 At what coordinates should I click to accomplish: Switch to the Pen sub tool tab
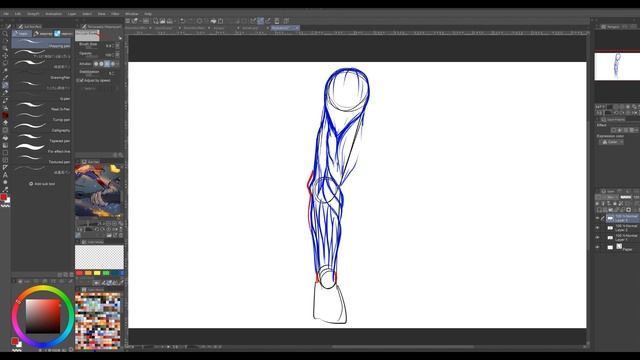click(21, 33)
